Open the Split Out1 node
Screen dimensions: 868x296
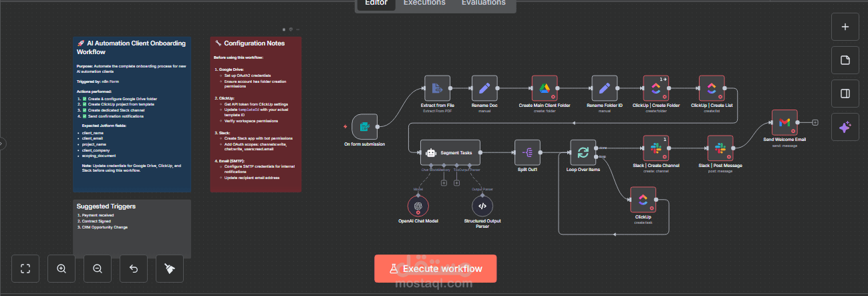pyautogui.click(x=527, y=153)
